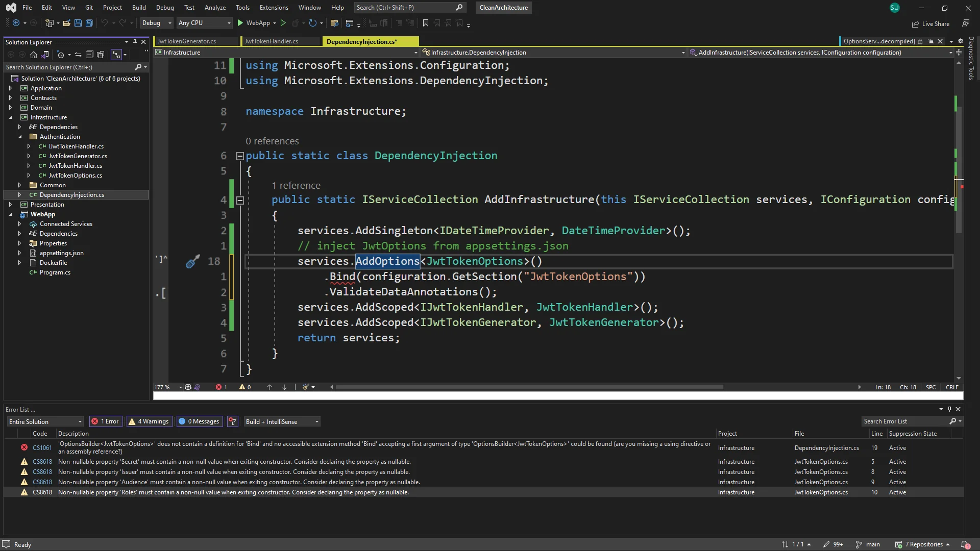Click the bookmark toolbar icon
The height and width of the screenshot is (551, 980).
[x=425, y=23]
